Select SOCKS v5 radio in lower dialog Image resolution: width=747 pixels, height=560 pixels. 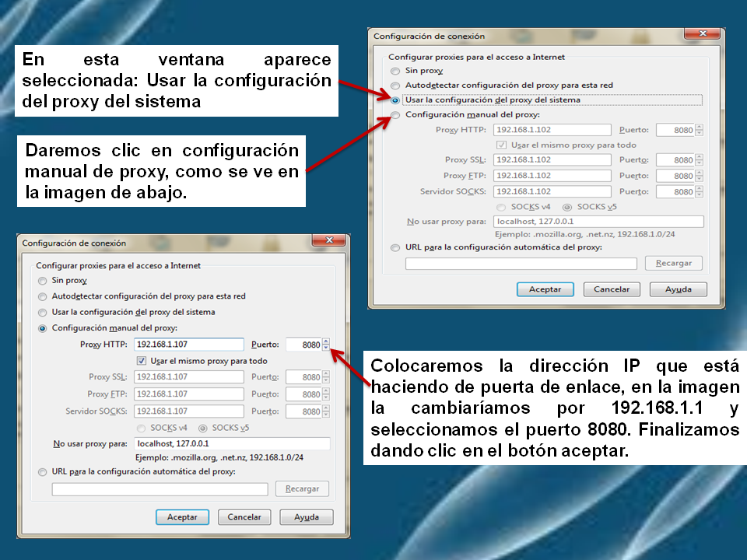point(202,428)
